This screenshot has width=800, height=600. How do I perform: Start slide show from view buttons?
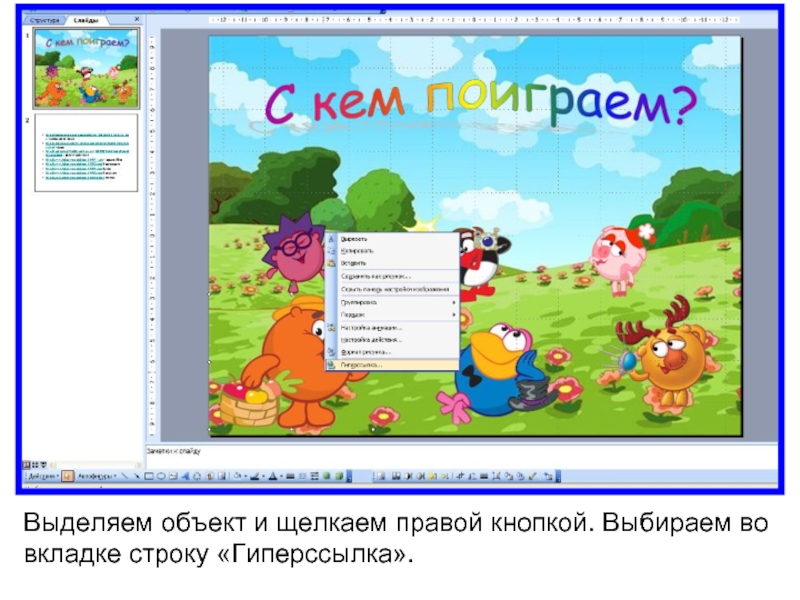pyautogui.click(x=43, y=465)
